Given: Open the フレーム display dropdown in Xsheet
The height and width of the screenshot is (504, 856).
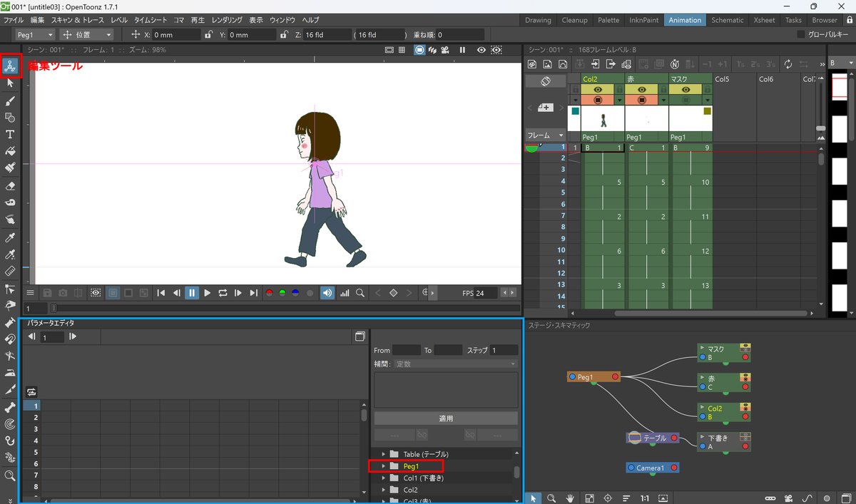Looking at the screenshot, I should 546,135.
